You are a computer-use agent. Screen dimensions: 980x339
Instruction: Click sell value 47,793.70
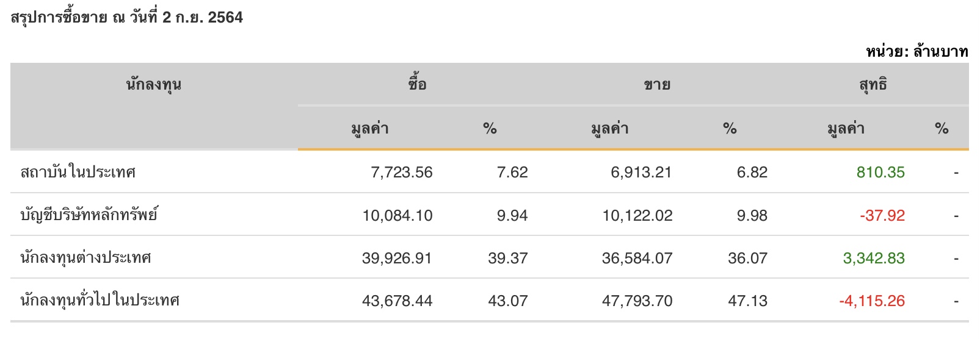click(x=637, y=301)
